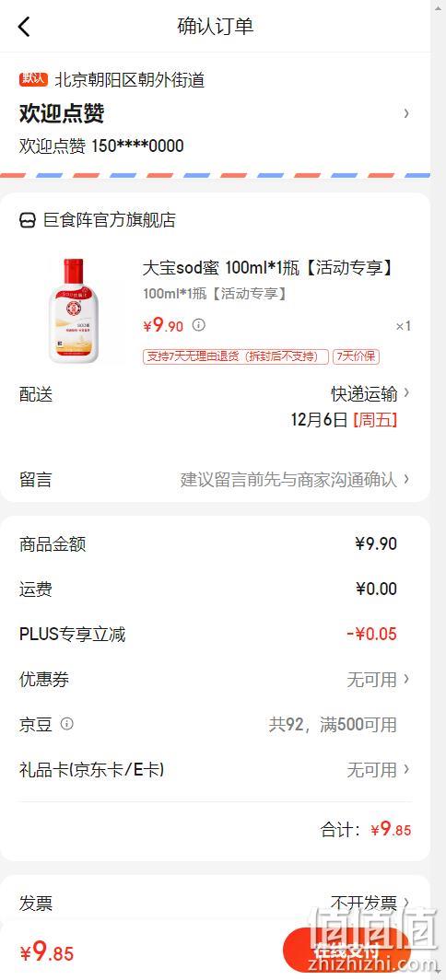The height and width of the screenshot is (980, 446).
Task: Open the 留言 message entry row
Action: coord(216,479)
